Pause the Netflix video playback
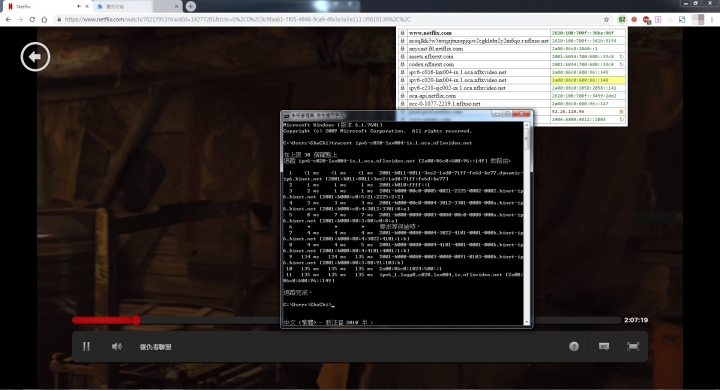Image resolution: width=720 pixels, height=390 pixels. point(86,346)
